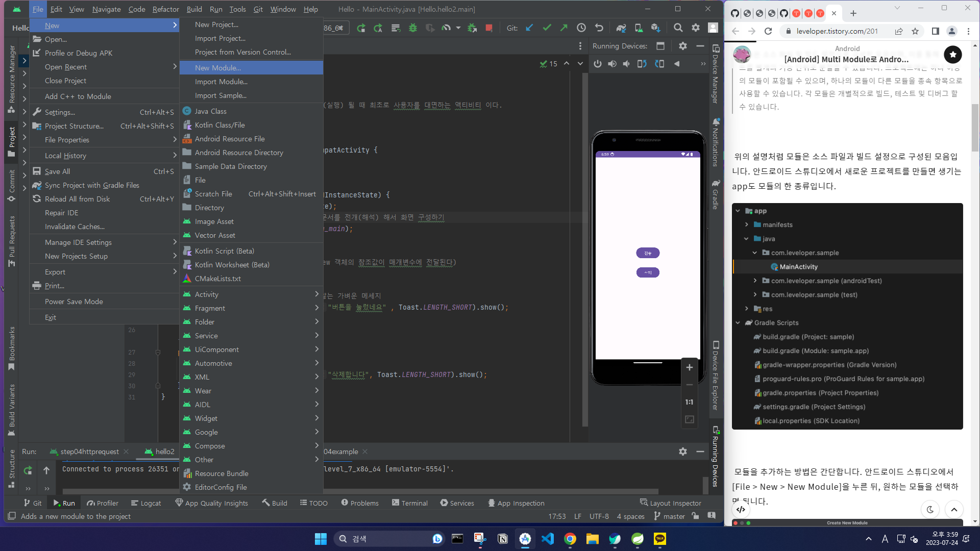Open Git history clock icon
Screen dimensions: 980x551
(x=581, y=28)
